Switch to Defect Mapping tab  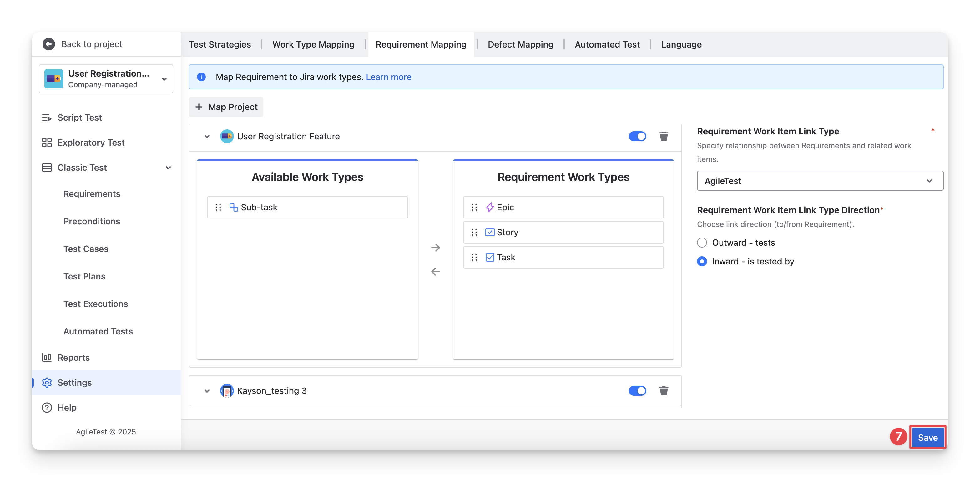[520, 44]
